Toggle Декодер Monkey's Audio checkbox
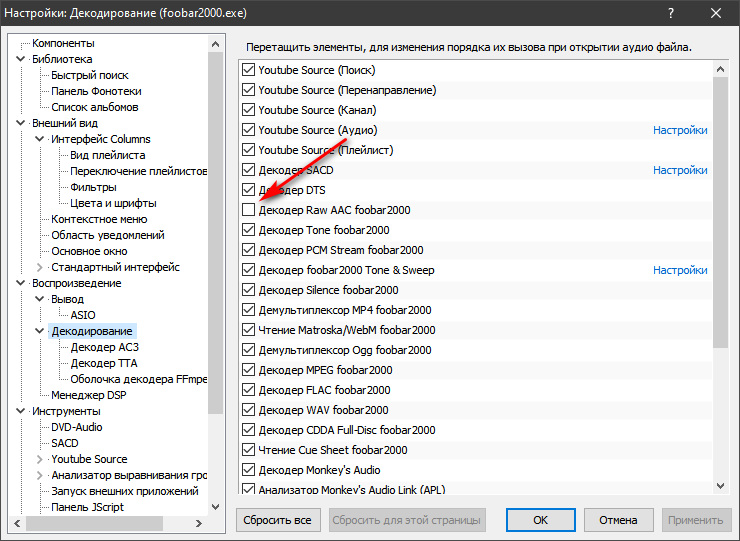This screenshot has height=541, width=740. point(248,470)
